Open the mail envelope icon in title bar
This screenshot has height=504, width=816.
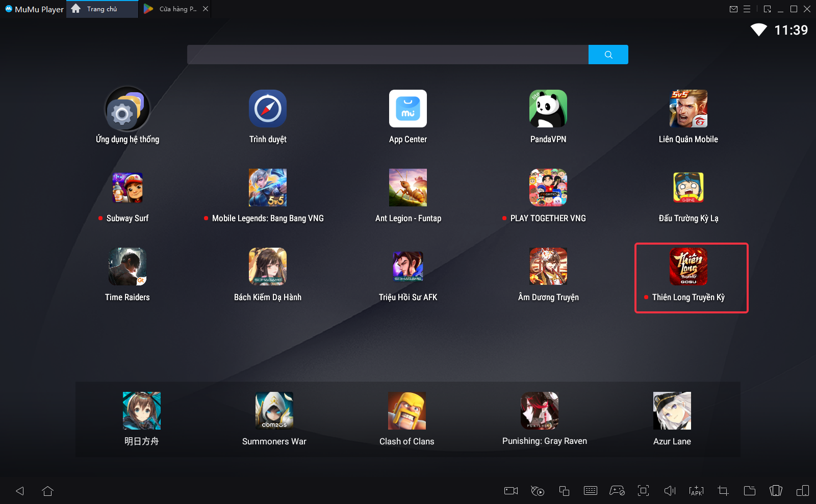[733, 9]
